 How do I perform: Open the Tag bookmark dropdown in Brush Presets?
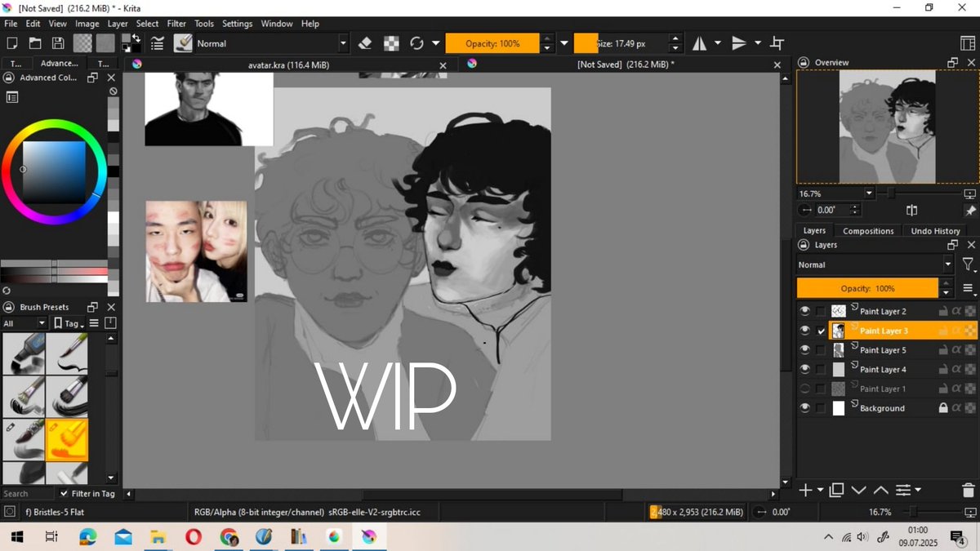tap(69, 323)
